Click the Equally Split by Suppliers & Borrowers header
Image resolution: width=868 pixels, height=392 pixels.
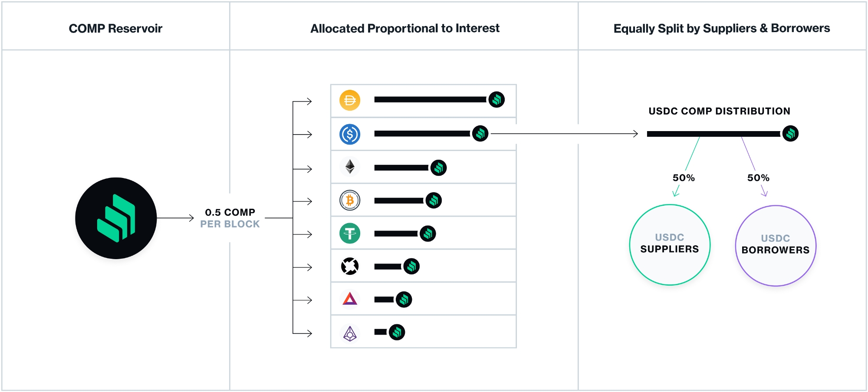point(722,29)
